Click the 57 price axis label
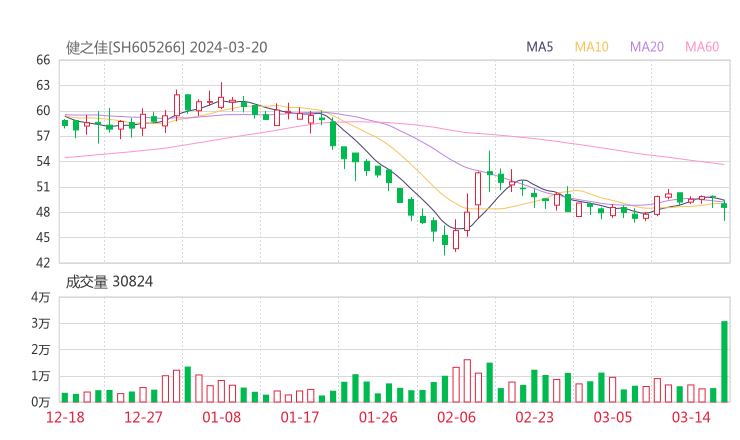 click(43, 136)
